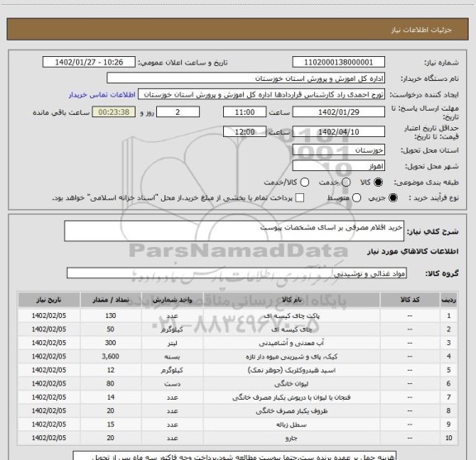Click the ردیف column header
This screenshot has width=476, height=460.
pyautogui.click(x=449, y=300)
